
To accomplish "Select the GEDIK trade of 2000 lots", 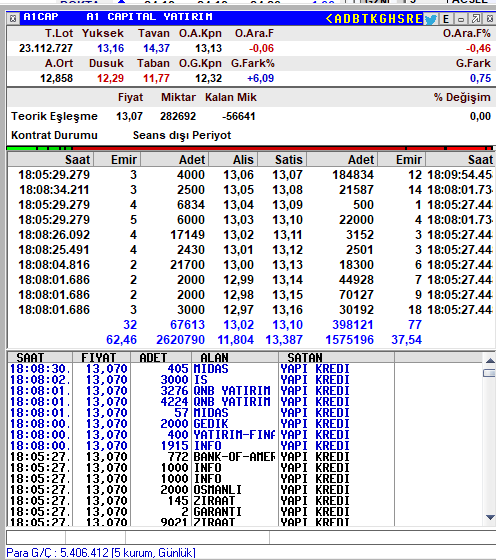I will [x=179, y=424].
